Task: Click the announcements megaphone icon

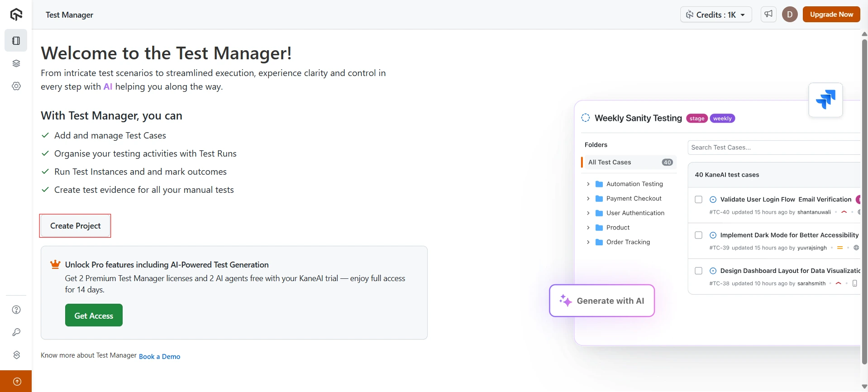Action: click(x=768, y=14)
